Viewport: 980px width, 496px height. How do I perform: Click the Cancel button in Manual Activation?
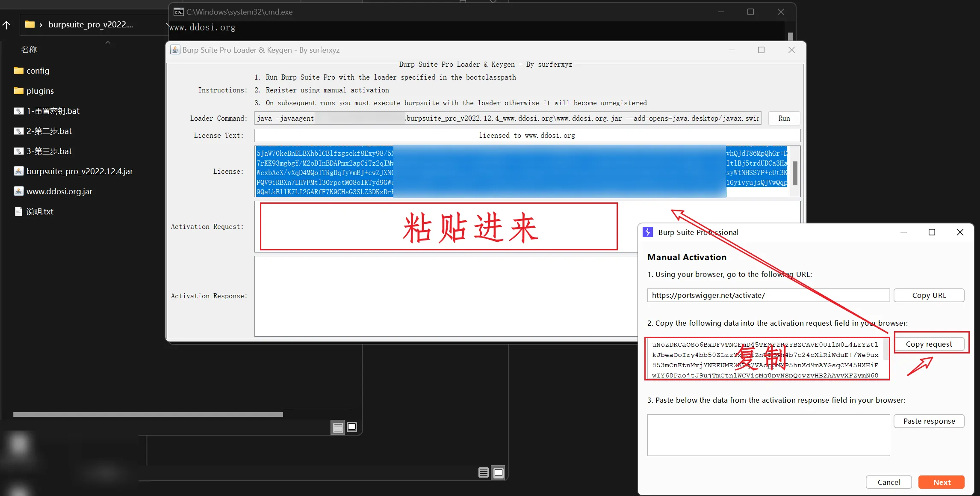(x=888, y=482)
